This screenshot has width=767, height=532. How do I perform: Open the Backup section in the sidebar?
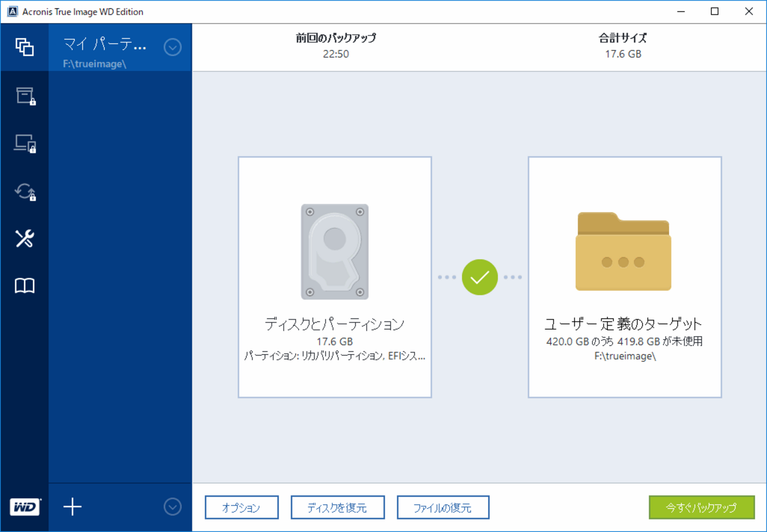(24, 47)
